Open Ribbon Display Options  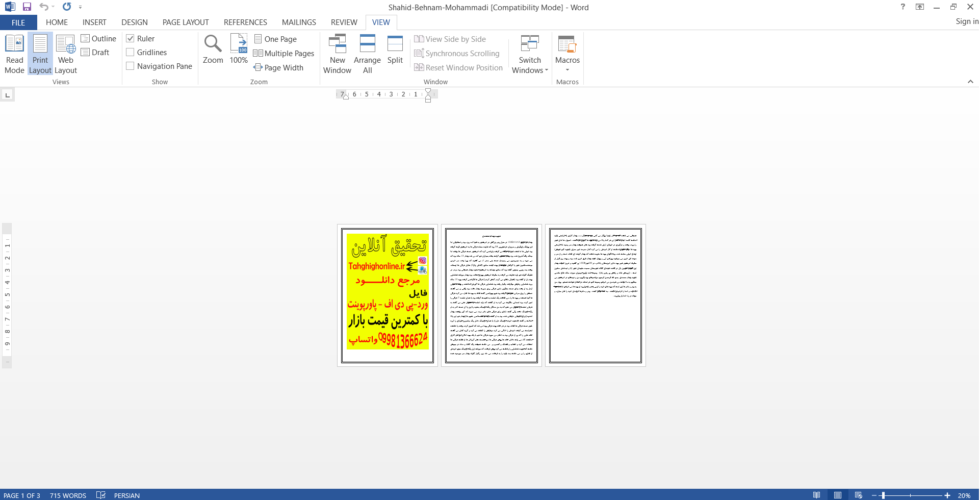[920, 7]
